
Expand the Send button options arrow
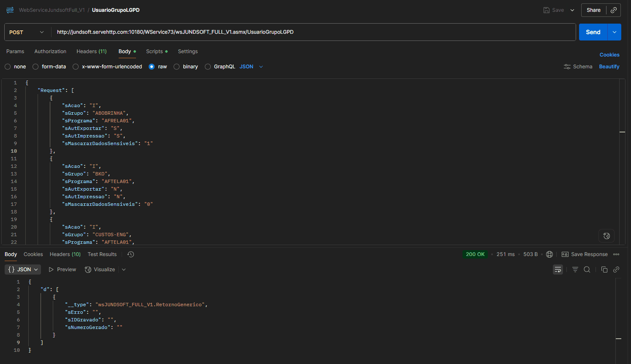click(x=614, y=32)
